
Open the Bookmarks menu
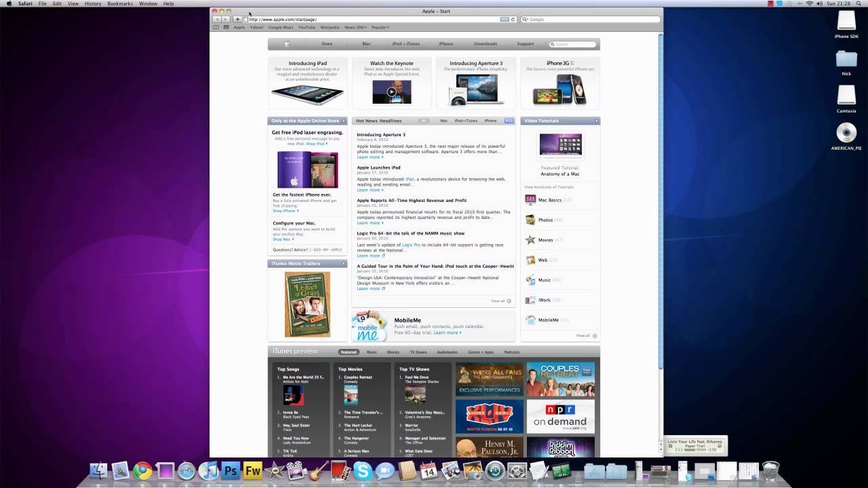coord(120,3)
